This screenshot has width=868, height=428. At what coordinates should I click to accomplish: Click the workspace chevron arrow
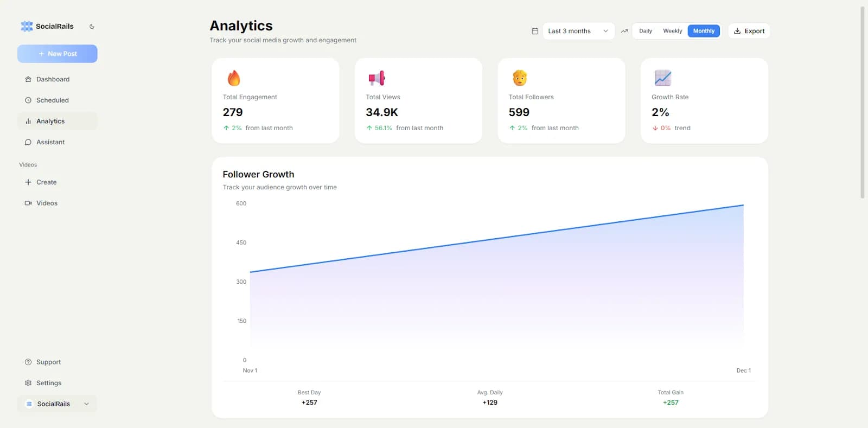[86, 404]
